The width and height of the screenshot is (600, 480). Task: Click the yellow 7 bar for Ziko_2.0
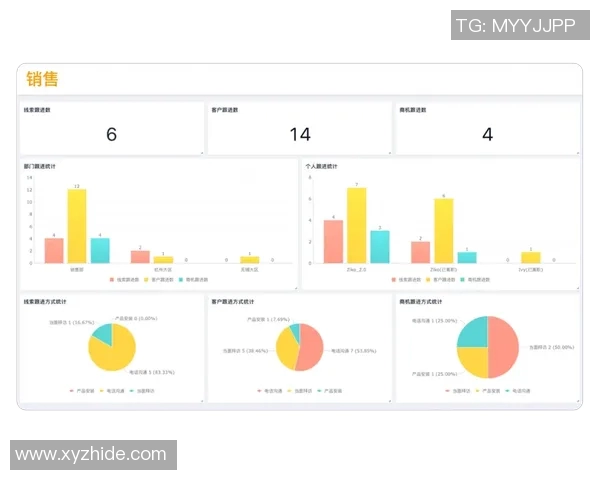coord(357,225)
